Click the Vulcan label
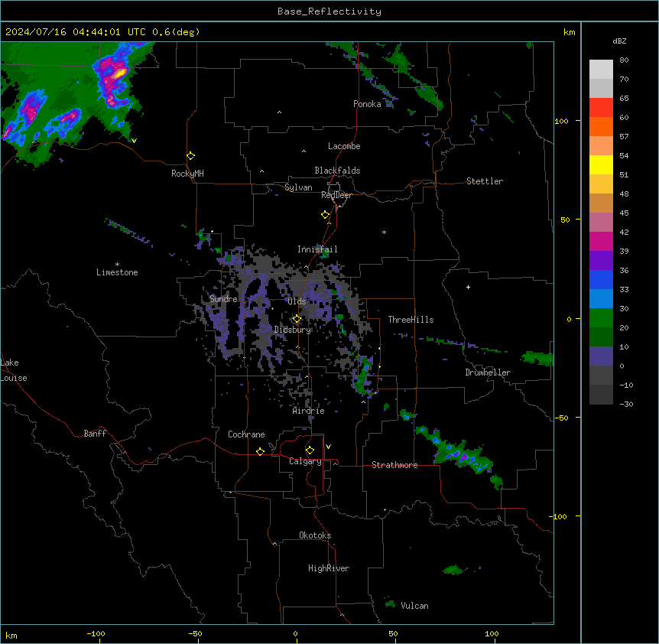 click(x=414, y=606)
